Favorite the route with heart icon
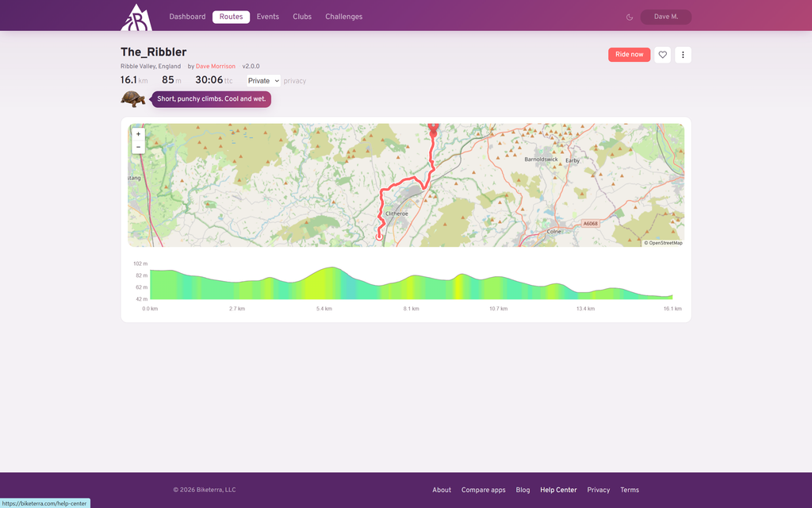The image size is (812, 508). (x=662, y=55)
